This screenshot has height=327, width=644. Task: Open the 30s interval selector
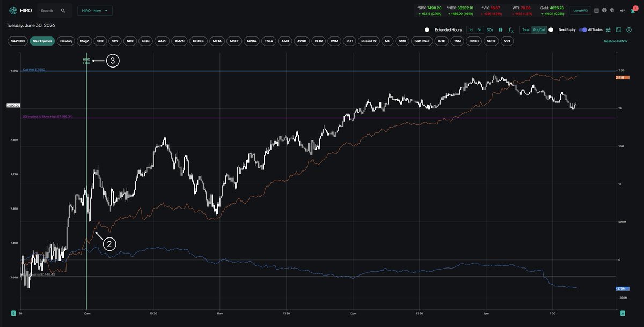490,30
